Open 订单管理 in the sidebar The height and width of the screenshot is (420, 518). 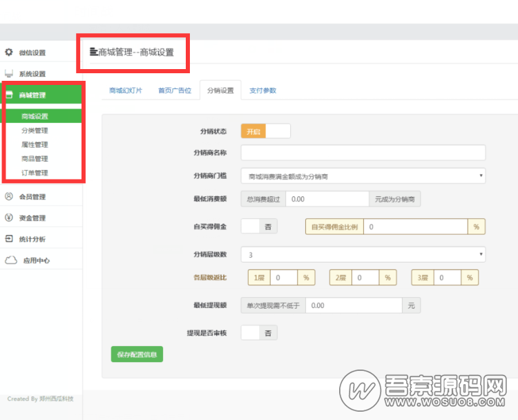click(x=35, y=173)
